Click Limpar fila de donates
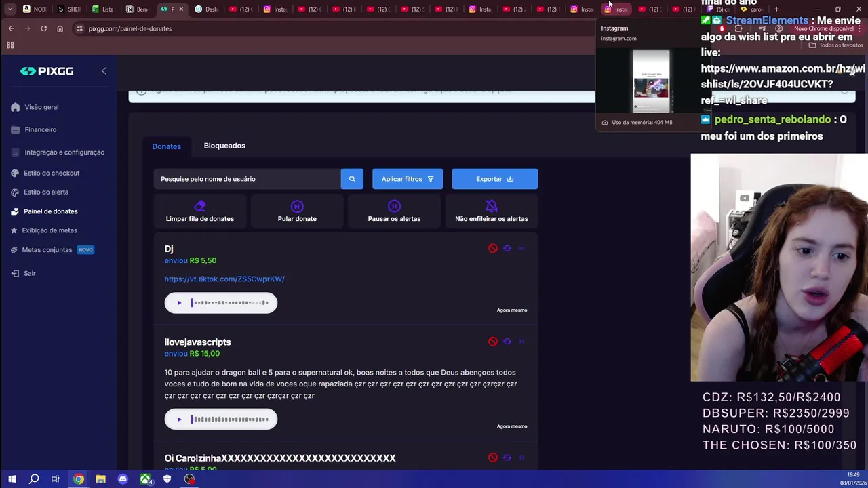 [x=200, y=211]
